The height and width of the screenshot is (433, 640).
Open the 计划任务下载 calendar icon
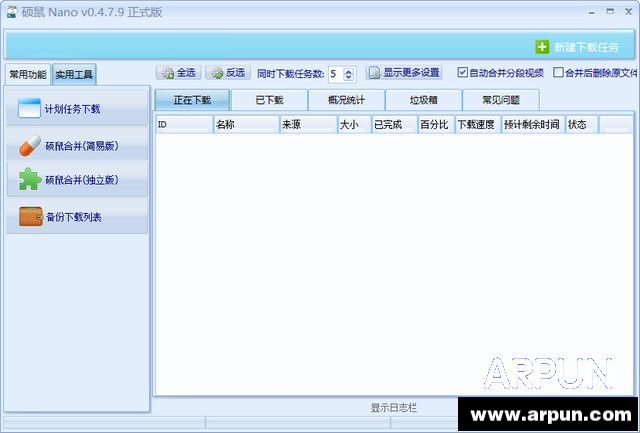(x=29, y=108)
